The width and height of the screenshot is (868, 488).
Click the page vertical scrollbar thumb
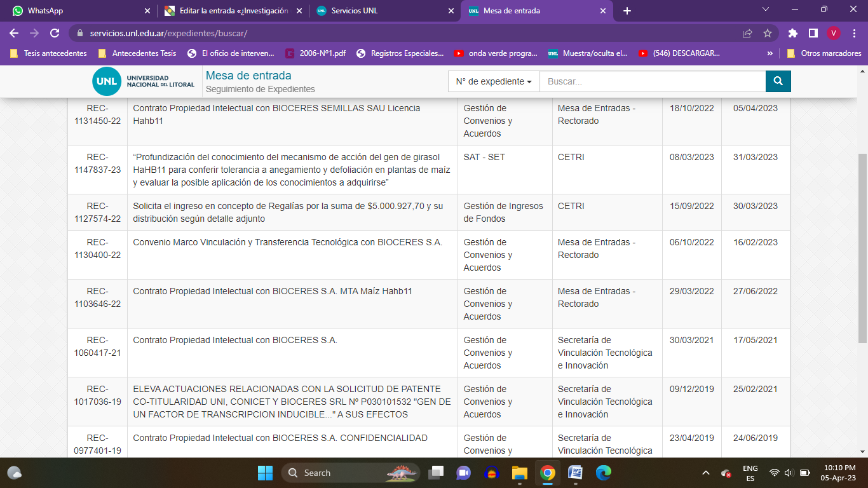(x=862, y=248)
